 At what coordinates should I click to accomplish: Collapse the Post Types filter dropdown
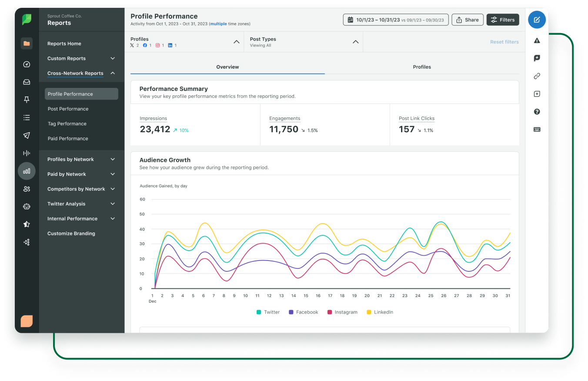click(356, 42)
